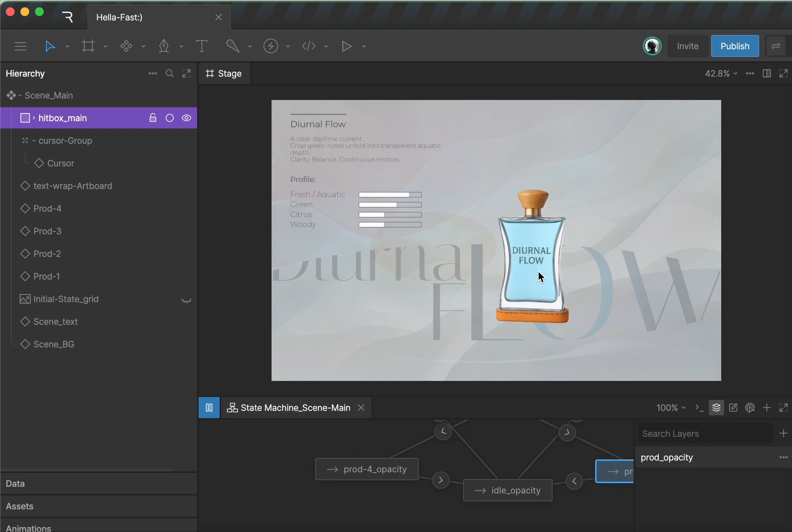Viewport: 792px width, 532px height.
Task: Open the Assets panel section
Action: (99, 506)
